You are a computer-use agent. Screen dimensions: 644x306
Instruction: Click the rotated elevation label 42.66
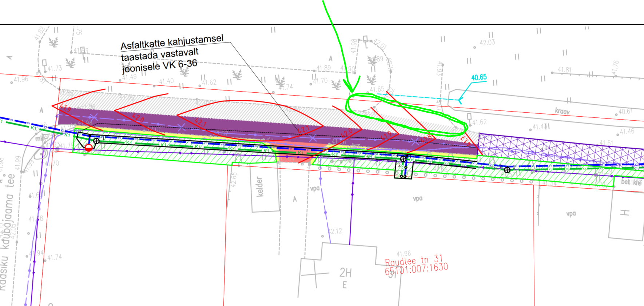[x=234, y=180]
